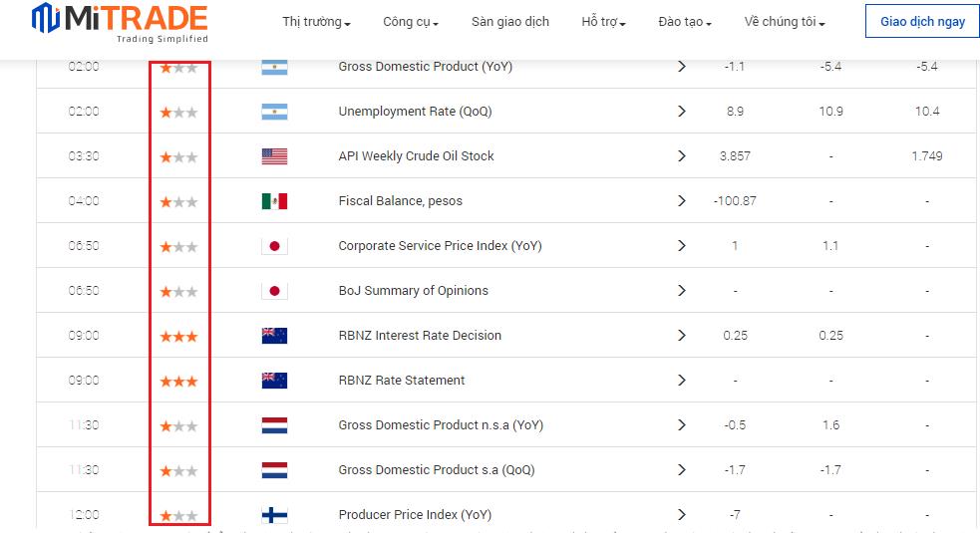Click the three-star rating for RBNZ Rate Statement
Viewport: 980px width, 533px height.
[179, 381]
